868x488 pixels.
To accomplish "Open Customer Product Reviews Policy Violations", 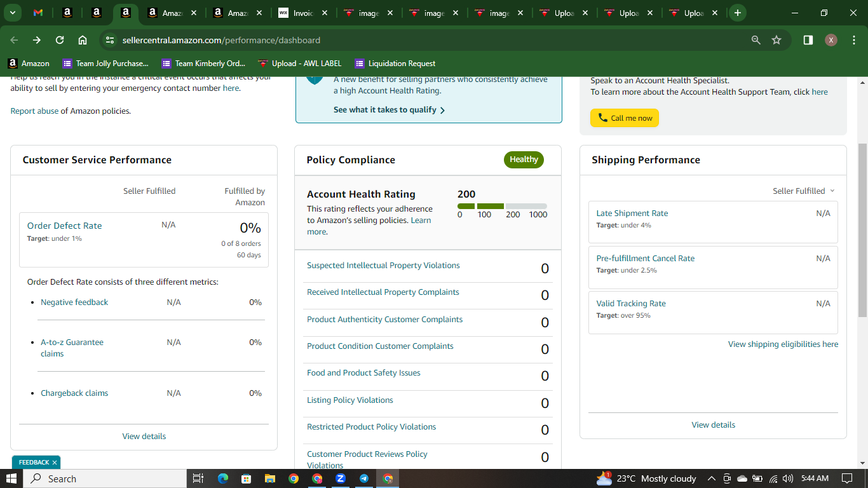I will click(367, 459).
